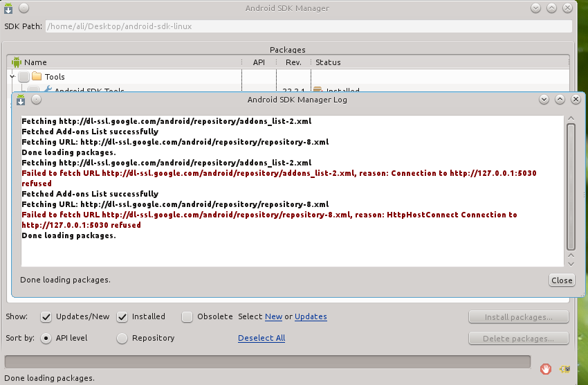Click the red stop-hand icon

click(x=546, y=368)
